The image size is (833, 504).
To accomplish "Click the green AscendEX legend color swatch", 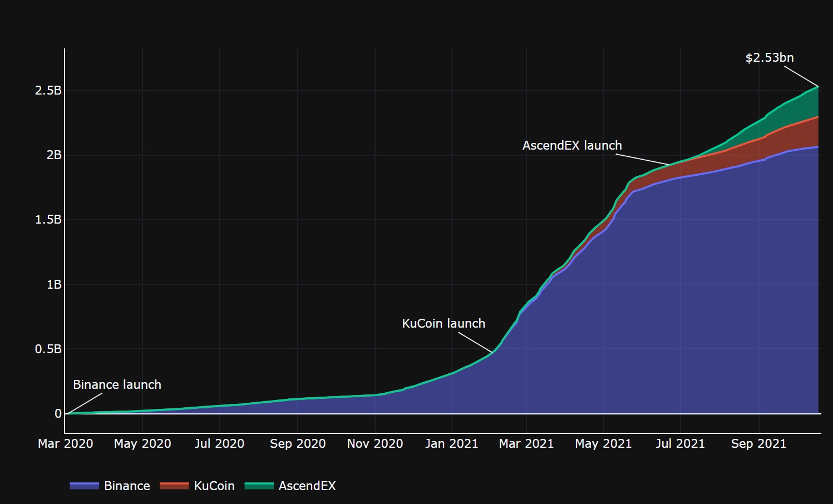I will tap(259, 486).
